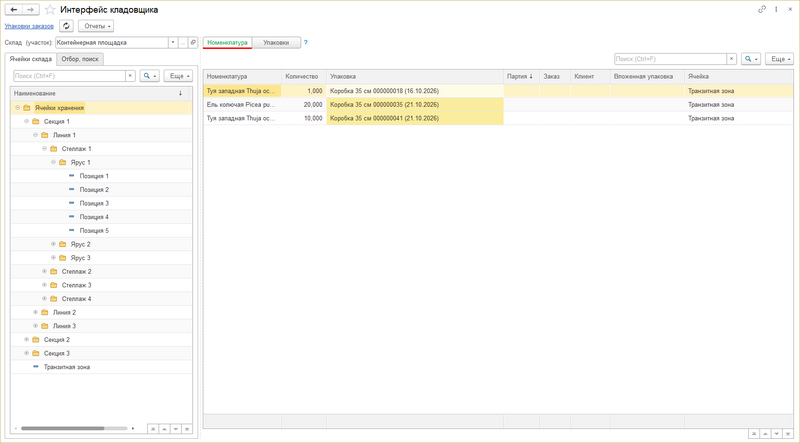Click the Контейнерная площадка warehouse field
The width and height of the screenshot is (800, 443).
[112, 43]
